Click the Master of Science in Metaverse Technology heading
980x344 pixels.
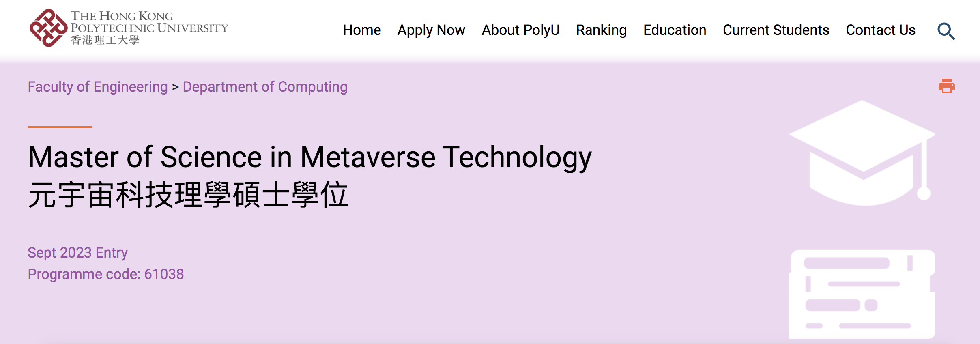[x=310, y=157]
